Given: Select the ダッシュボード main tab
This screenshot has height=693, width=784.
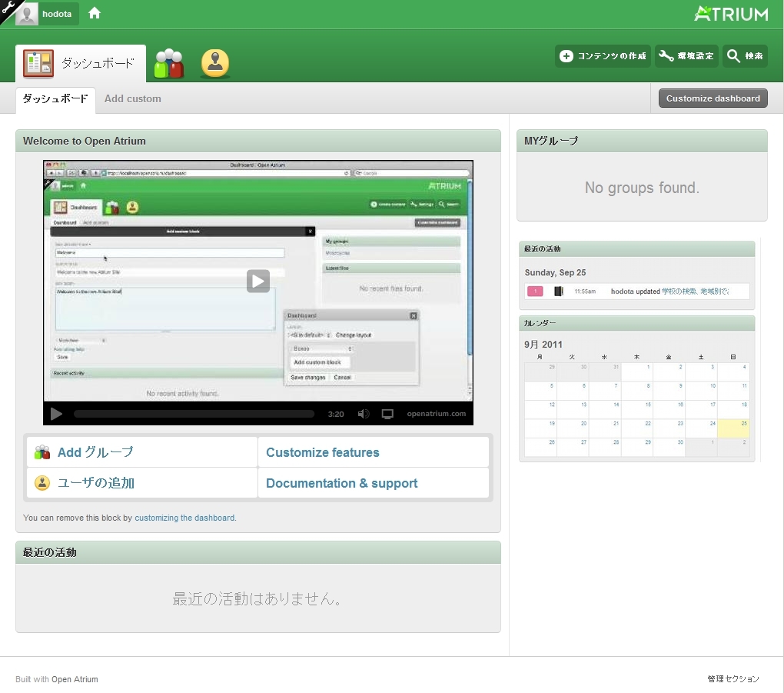Looking at the screenshot, I should click(81, 64).
